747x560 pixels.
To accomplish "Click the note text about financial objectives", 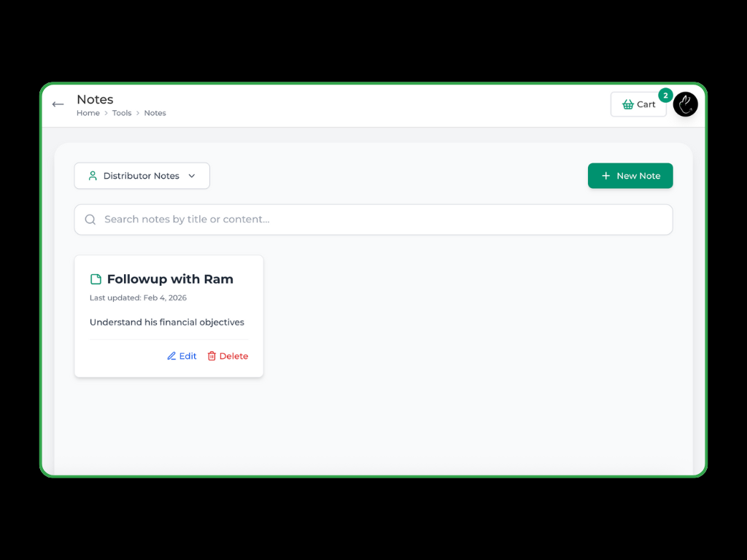I will tap(167, 322).
